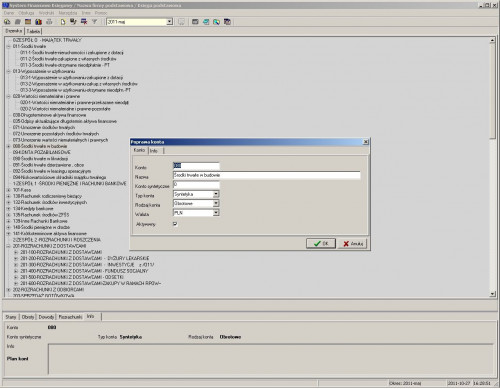The image size is (500, 389).
Task: Click the printer icon in the toolbar
Action: [49, 22]
